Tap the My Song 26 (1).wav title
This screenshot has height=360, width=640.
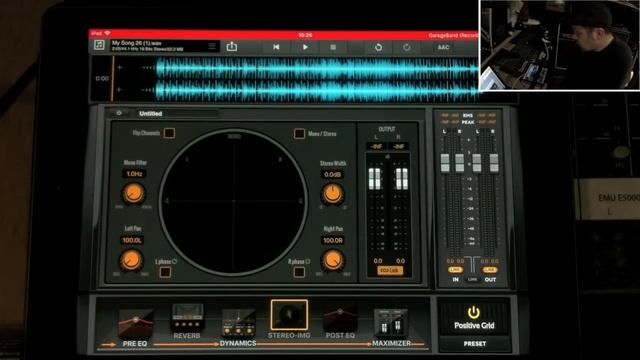[x=136, y=43]
